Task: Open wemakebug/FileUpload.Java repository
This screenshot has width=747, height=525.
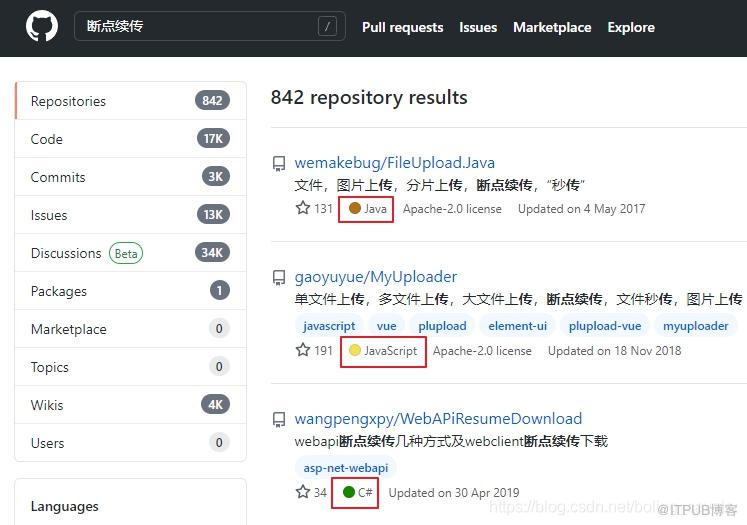Action: click(394, 163)
